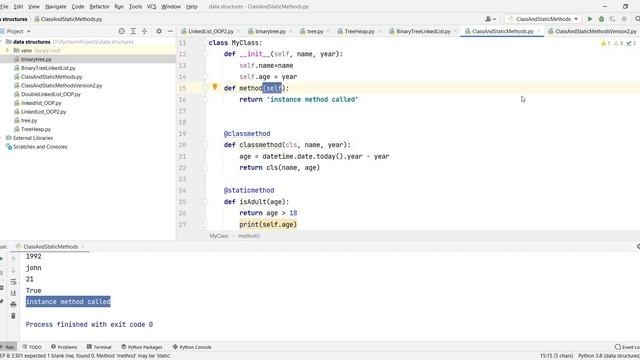This screenshot has width=640, height=360.
Task: Select opened file locate target icon
Action: (x=122, y=31)
